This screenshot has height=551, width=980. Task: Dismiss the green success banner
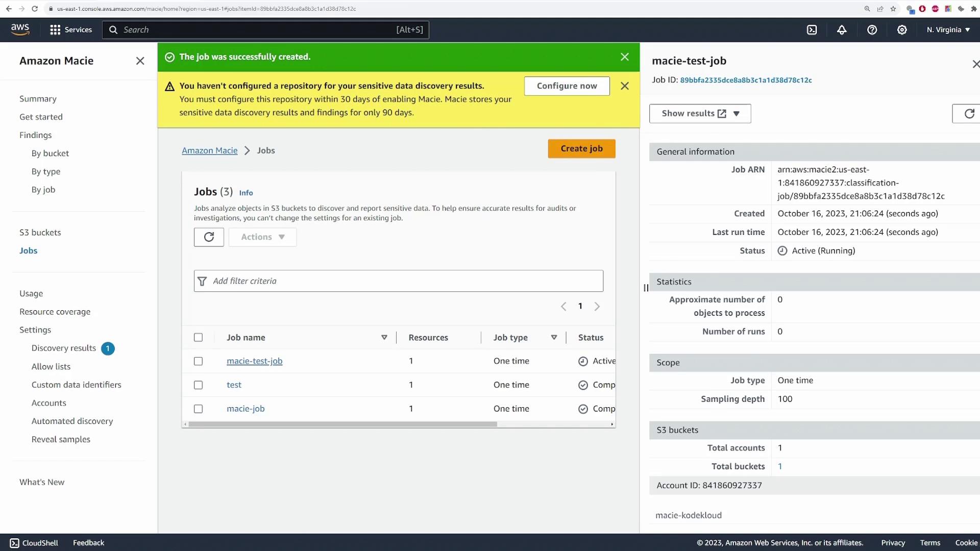[x=624, y=57]
